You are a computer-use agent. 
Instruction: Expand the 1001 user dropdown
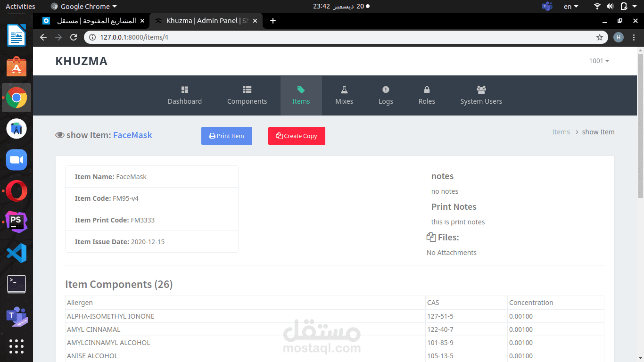[x=599, y=61]
